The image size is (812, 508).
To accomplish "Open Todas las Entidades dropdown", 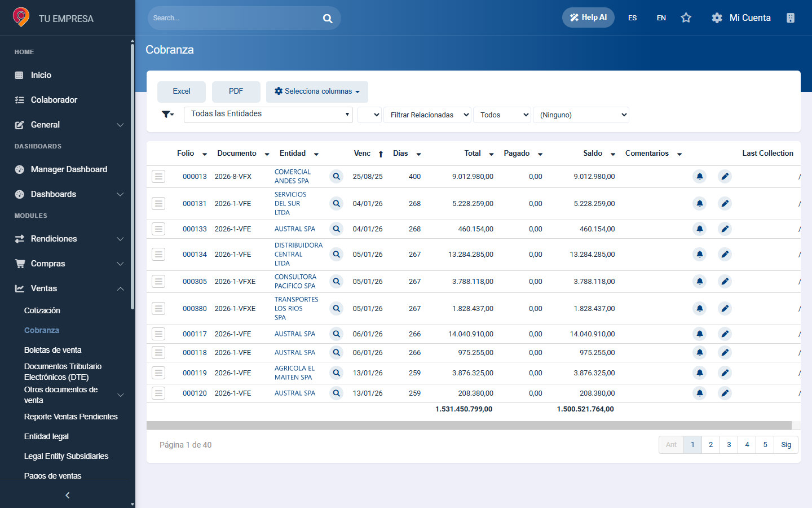I will coord(268,115).
